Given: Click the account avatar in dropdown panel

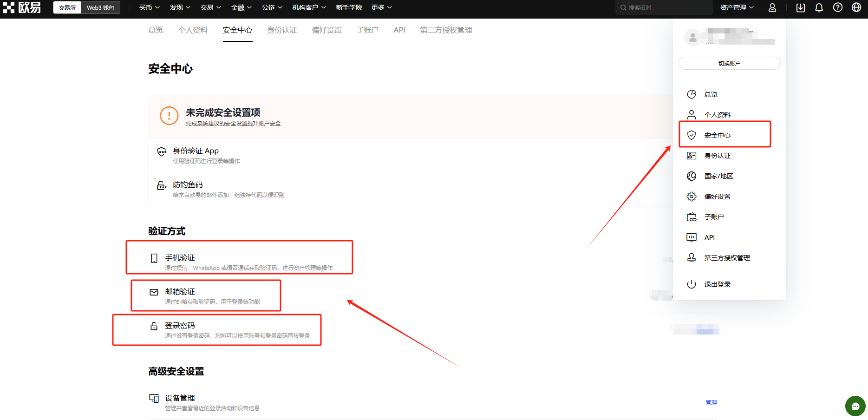Looking at the screenshot, I should (692, 38).
